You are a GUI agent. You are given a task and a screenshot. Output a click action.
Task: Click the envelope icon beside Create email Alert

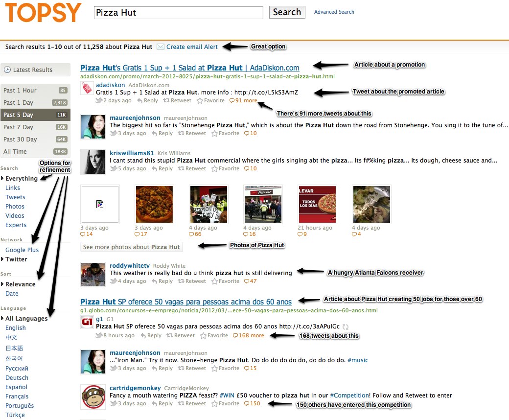161,47
